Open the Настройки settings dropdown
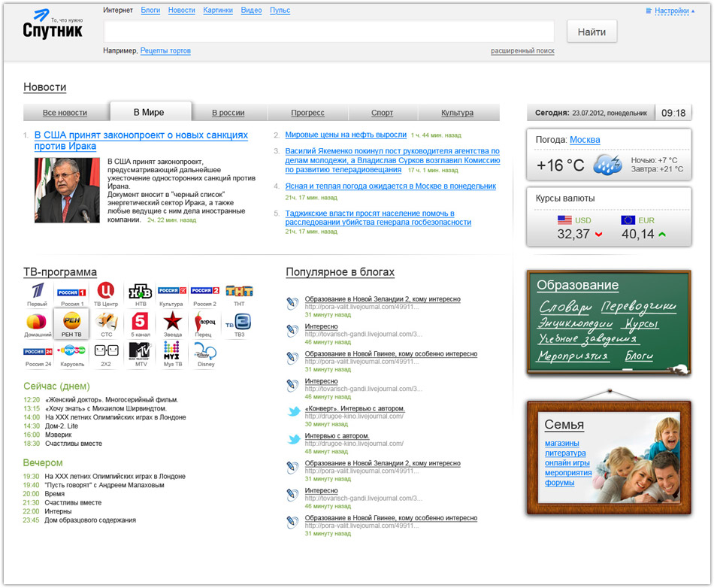The image size is (714, 588). 671,11
